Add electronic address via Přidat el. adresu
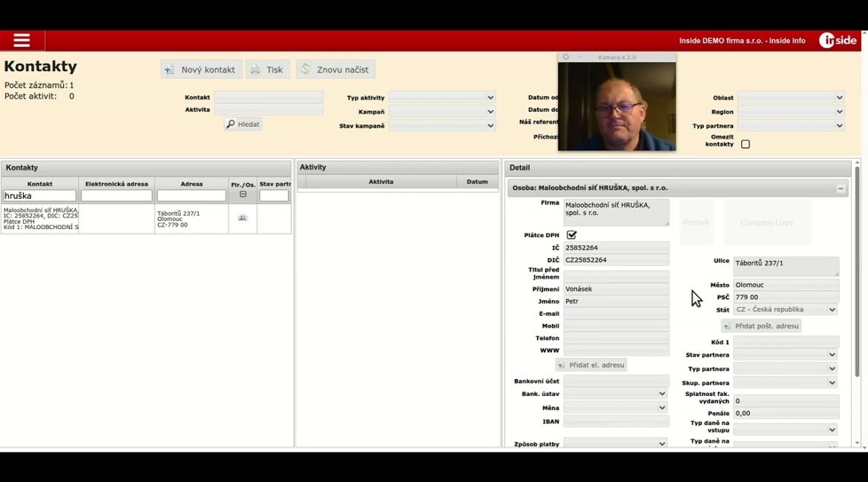The height and width of the screenshot is (482, 868). (591, 365)
